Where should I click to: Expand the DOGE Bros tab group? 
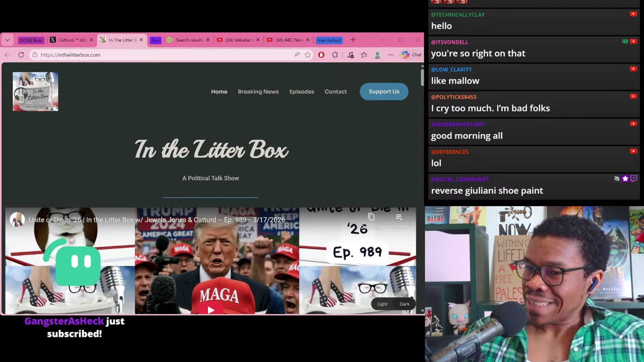31,40
